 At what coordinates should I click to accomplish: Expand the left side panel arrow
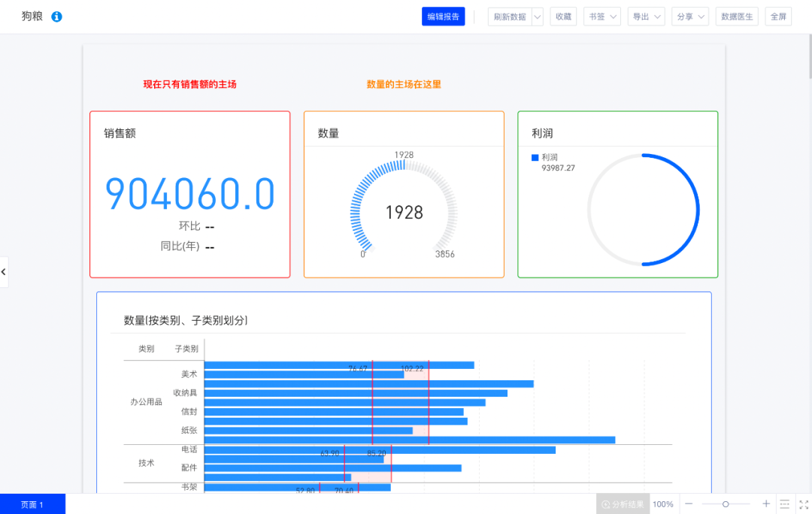(x=4, y=272)
